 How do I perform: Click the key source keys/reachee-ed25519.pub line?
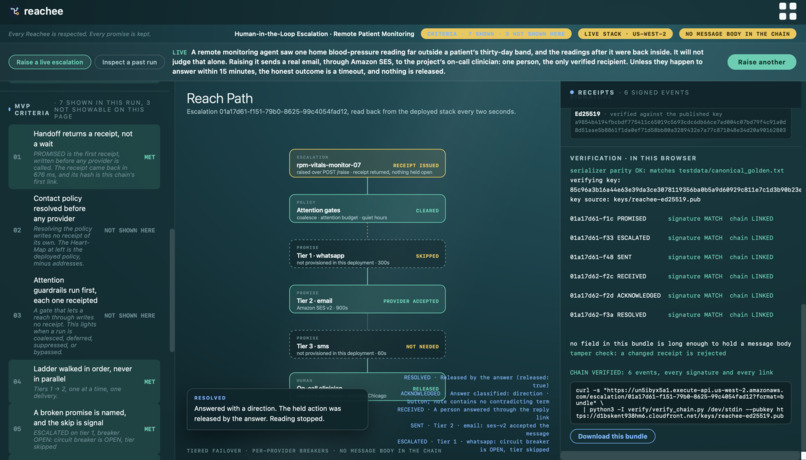(x=635, y=199)
